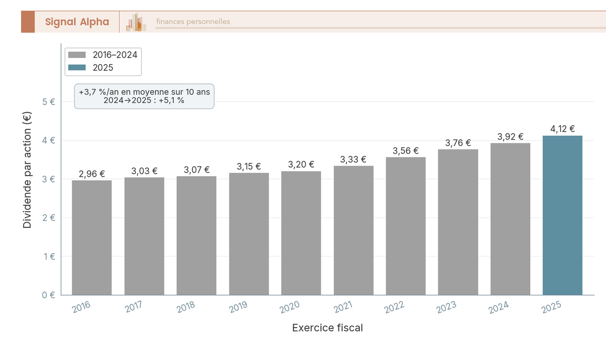Click the blue 2025 legend swatch
This screenshot has width=606, height=364.
[x=77, y=68]
